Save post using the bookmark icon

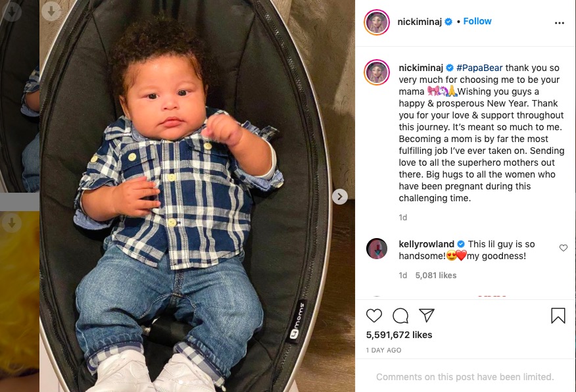click(558, 316)
